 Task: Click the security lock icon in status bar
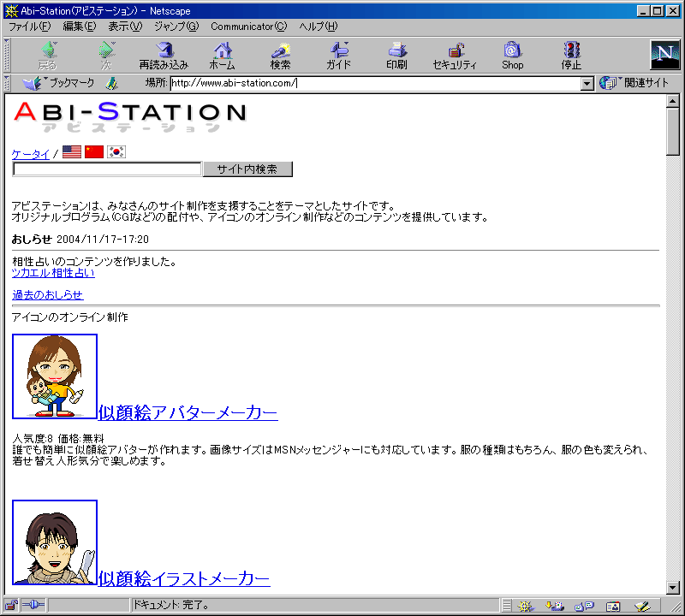pyautogui.click(x=11, y=606)
